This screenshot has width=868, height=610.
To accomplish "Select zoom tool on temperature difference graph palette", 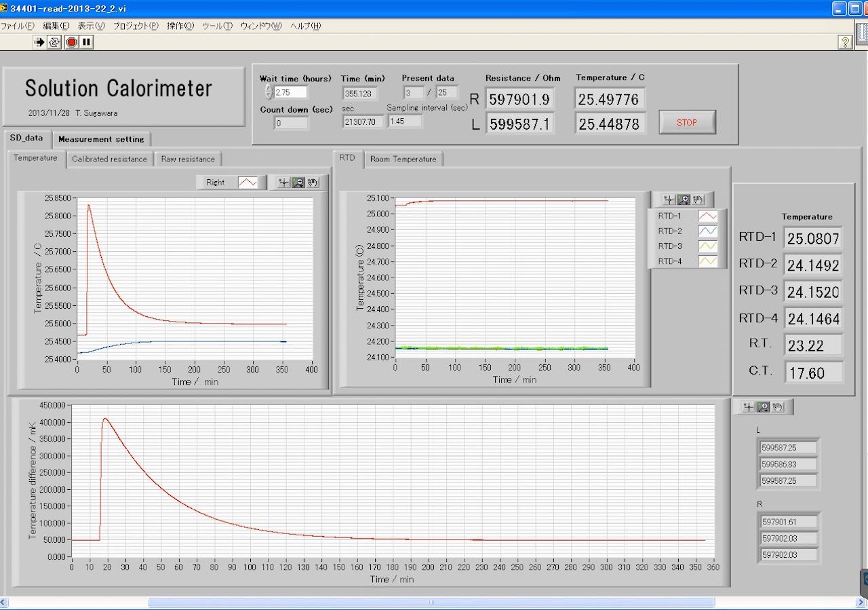I will pos(764,407).
